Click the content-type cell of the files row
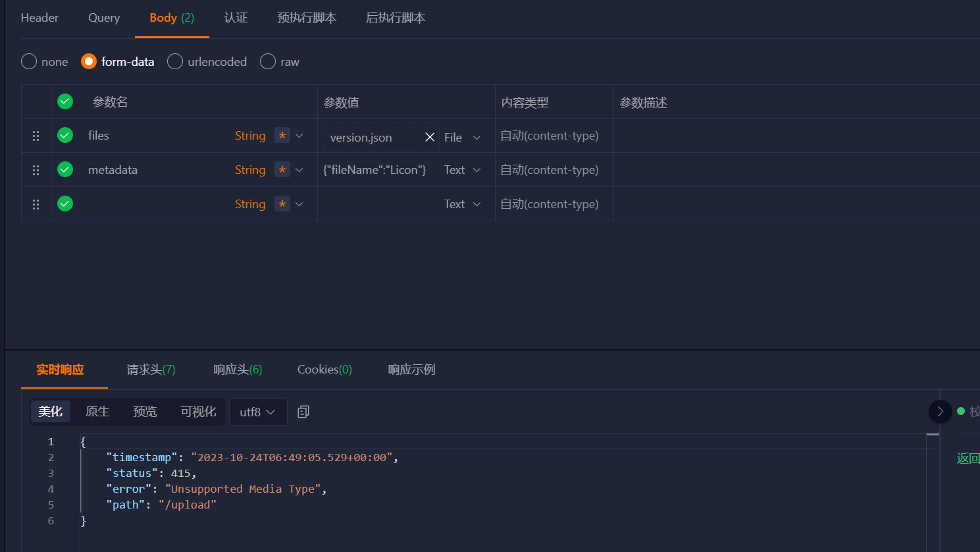980x552 pixels. 554,136
